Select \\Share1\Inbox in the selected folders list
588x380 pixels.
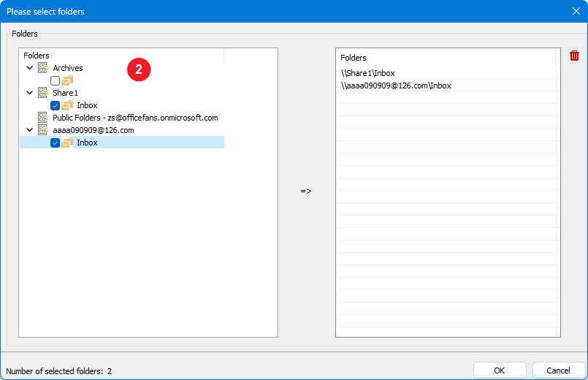(x=368, y=73)
